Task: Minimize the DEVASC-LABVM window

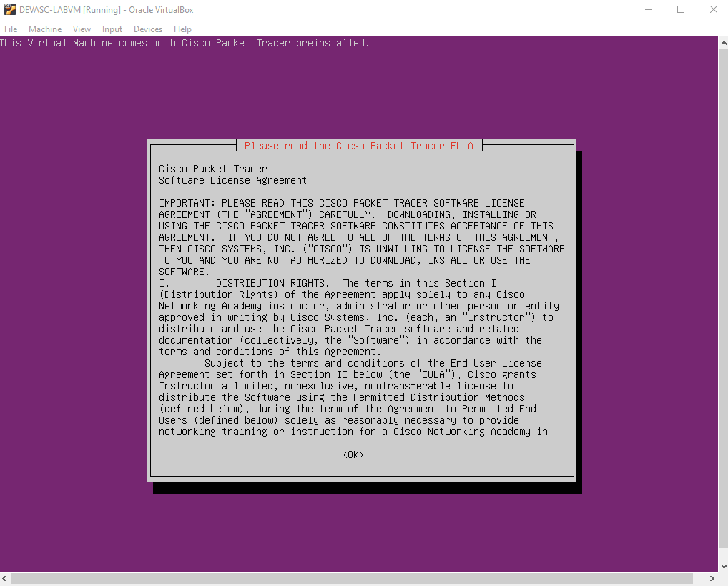Action: click(x=648, y=10)
